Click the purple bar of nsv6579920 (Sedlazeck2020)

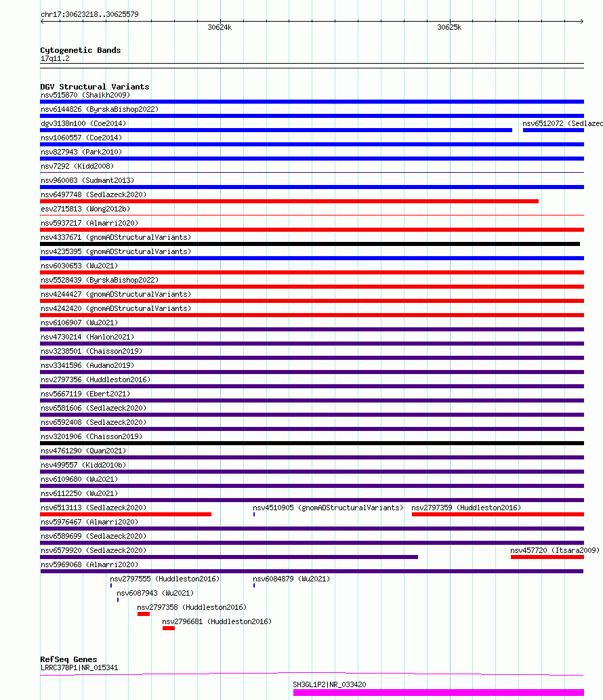pyautogui.click(x=229, y=557)
